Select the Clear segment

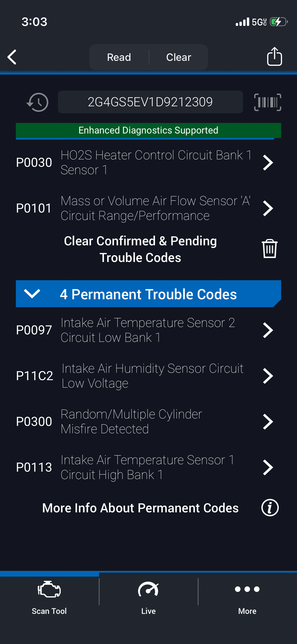[179, 57]
